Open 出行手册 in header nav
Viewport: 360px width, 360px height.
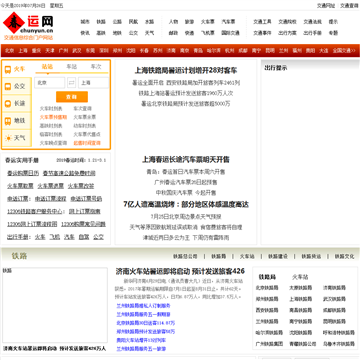pyautogui.click(x=312, y=33)
